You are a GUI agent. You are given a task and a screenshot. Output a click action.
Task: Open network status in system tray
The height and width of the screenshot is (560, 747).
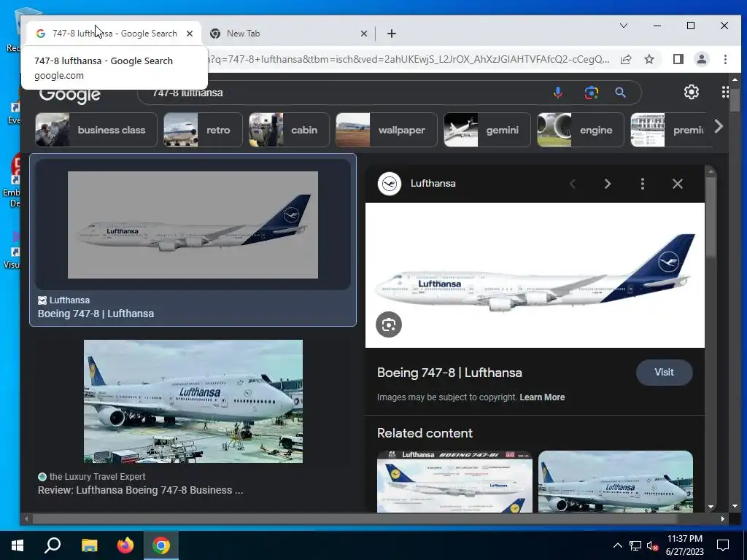pyautogui.click(x=635, y=545)
